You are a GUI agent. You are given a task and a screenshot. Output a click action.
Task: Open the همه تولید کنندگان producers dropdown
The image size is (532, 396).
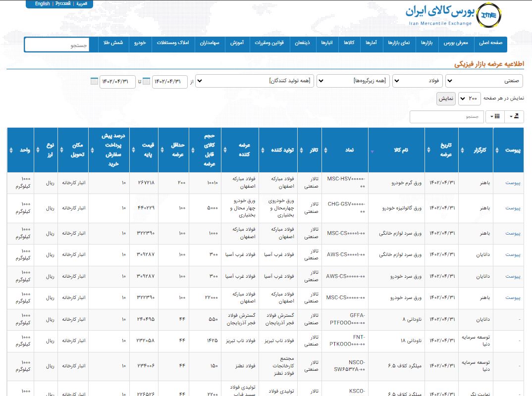pos(255,81)
